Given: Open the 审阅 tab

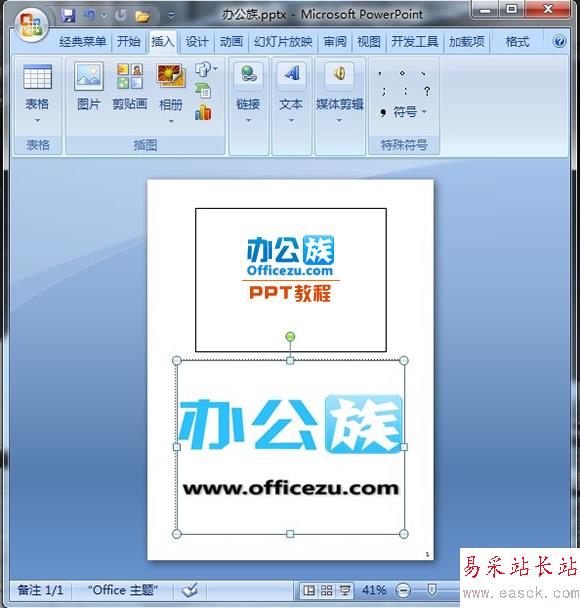Looking at the screenshot, I should click(335, 41).
